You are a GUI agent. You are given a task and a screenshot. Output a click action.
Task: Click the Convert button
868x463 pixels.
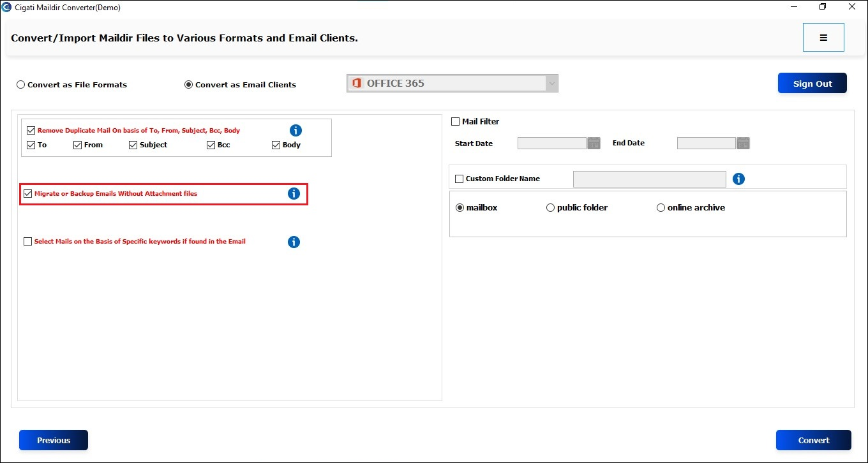(814, 440)
